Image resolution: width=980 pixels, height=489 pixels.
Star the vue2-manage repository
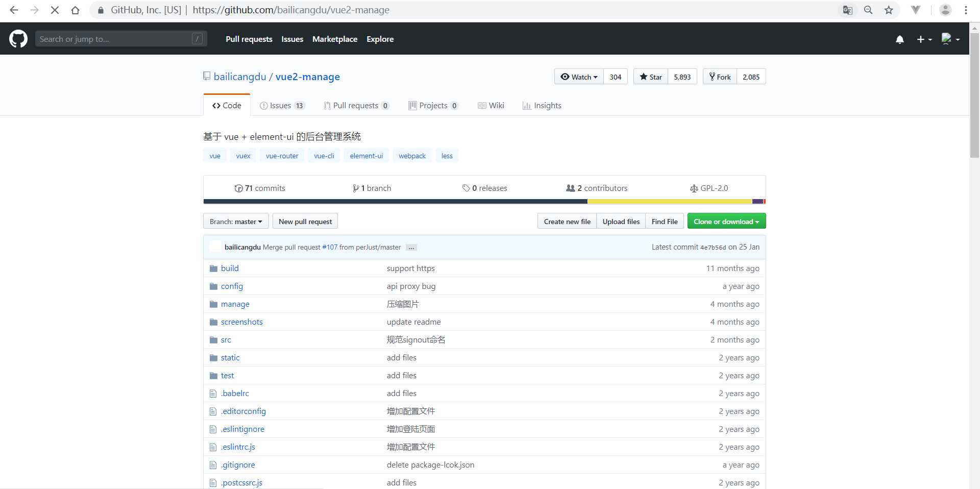pyautogui.click(x=651, y=77)
